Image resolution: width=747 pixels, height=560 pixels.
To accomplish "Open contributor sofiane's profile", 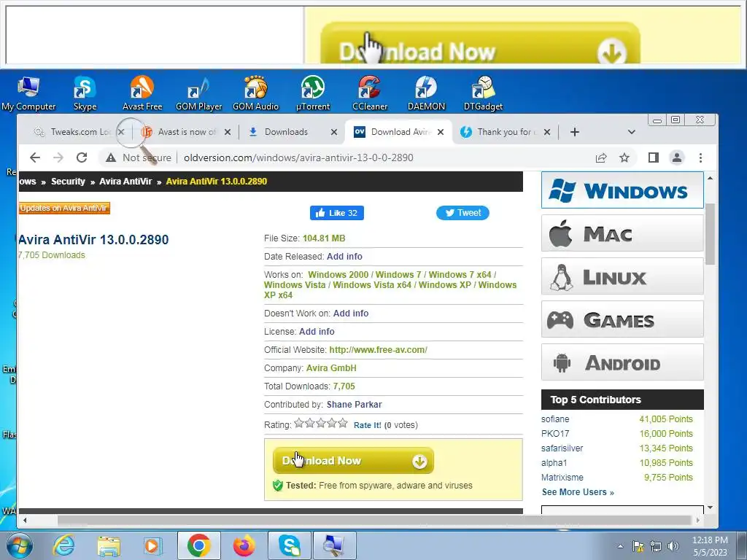I will pos(555,419).
